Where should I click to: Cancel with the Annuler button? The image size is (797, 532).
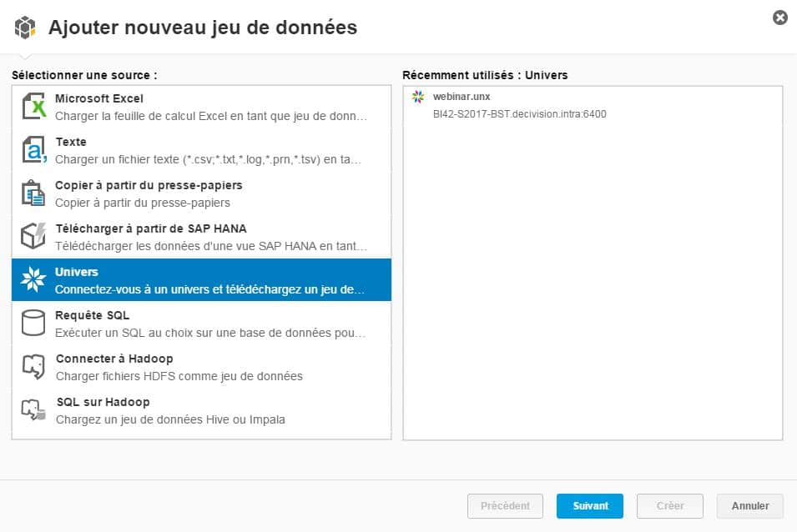click(750, 505)
